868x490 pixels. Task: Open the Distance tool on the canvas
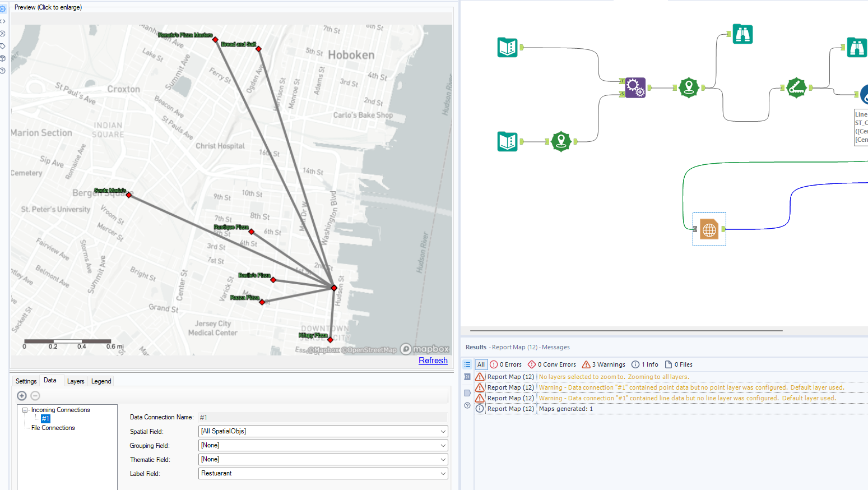(796, 89)
